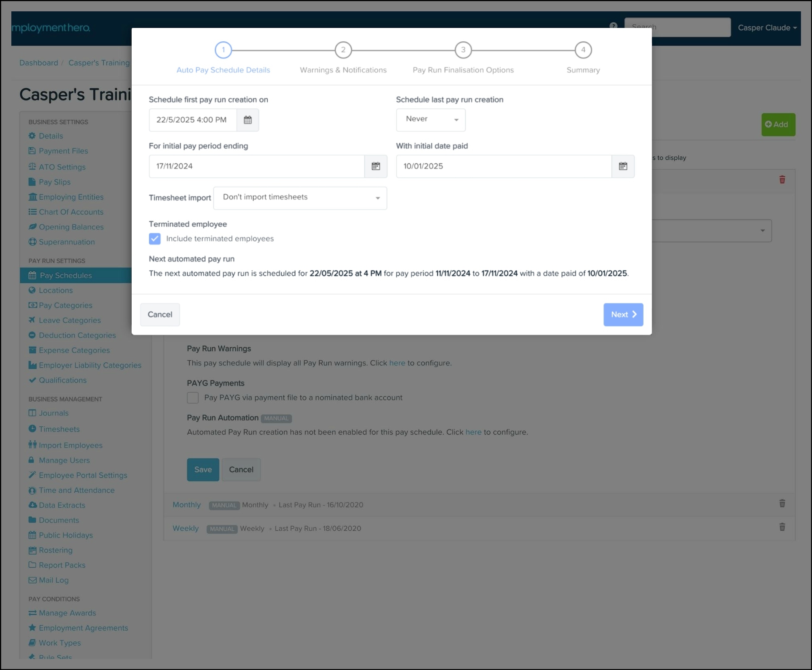Open calendar for initial pay period ending
Image resolution: width=812 pixels, height=670 pixels.
[376, 166]
